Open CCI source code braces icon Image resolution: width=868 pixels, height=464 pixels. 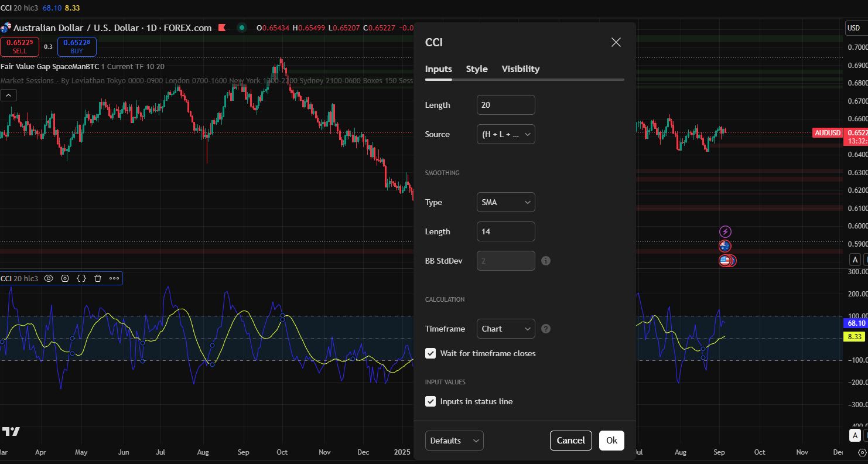point(81,278)
